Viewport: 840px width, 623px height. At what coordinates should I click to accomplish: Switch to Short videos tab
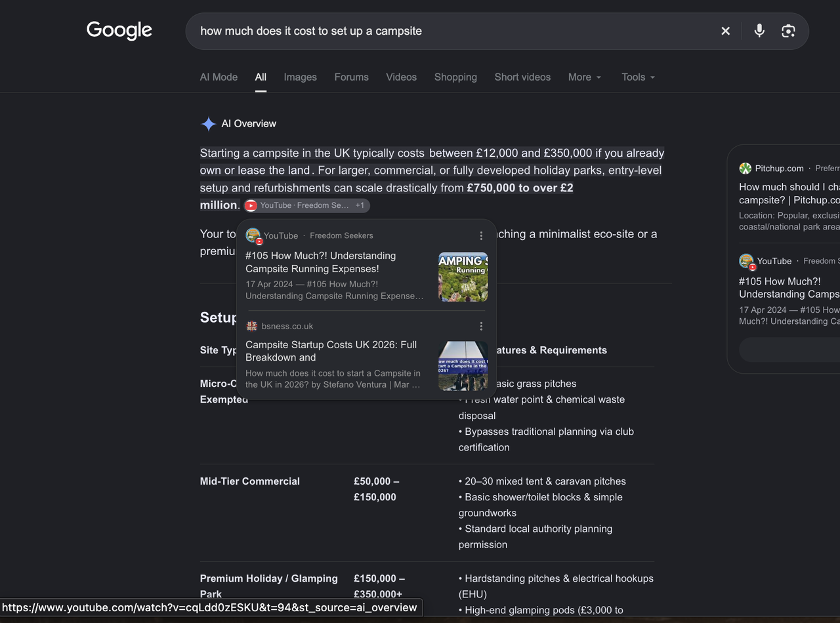(x=522, y=77)
